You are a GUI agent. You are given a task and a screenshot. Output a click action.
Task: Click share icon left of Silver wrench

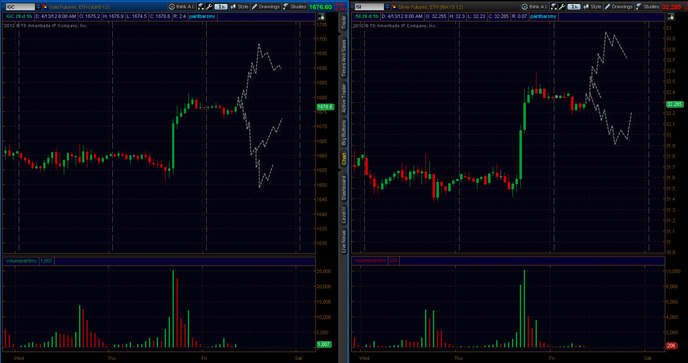point(554,7)
